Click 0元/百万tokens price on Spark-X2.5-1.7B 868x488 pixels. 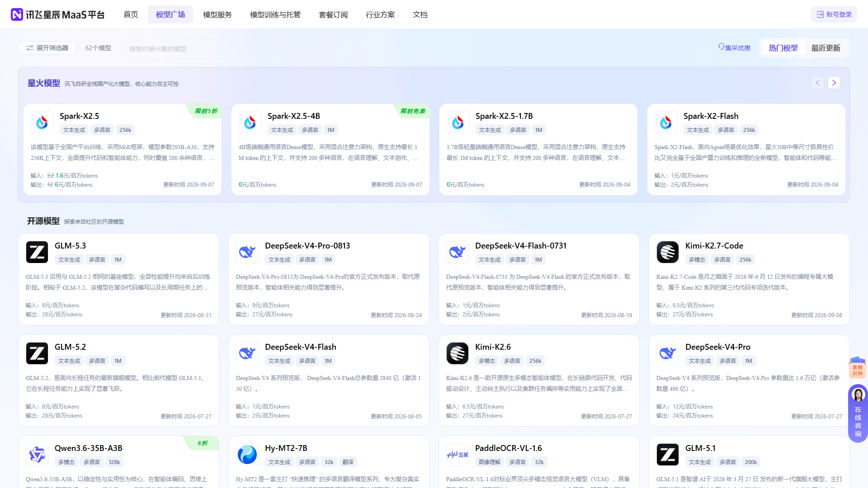click(x=465, y=185)
